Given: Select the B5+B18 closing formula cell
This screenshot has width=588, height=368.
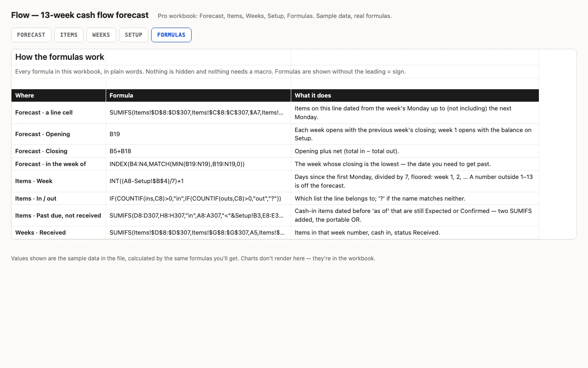Looking at the screenshot, I should coord(198,151).
